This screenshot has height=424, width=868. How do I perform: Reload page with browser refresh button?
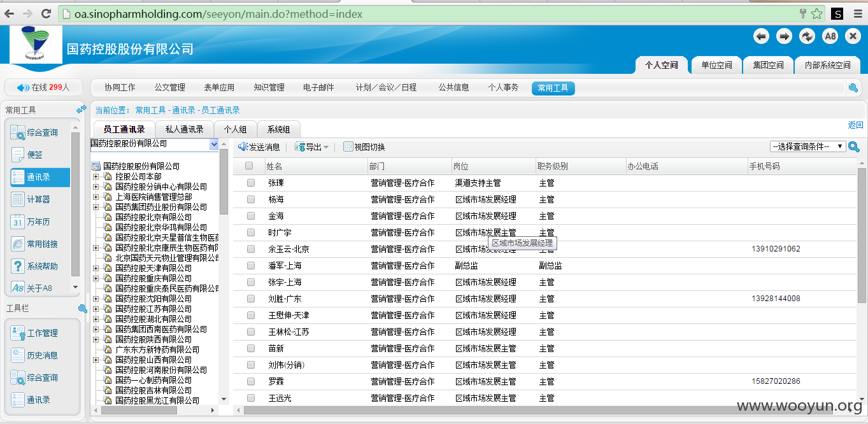(x=46, y=13)
